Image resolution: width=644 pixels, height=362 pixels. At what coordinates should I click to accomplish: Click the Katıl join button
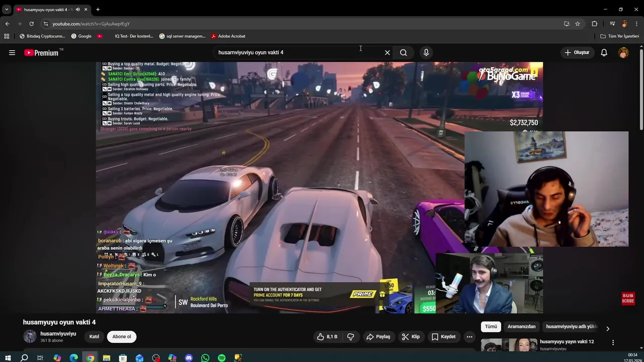coord(94,337)
